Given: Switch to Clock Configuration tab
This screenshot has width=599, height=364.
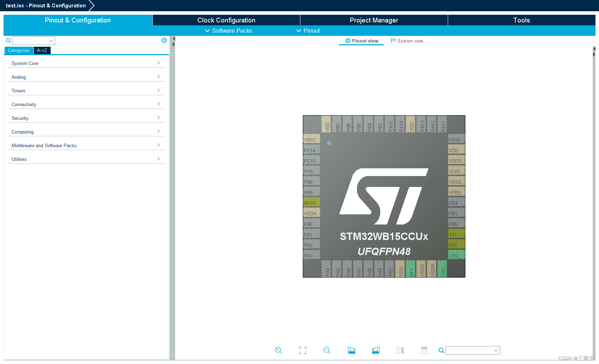Looking at the screenshot, I should point(226,20).
